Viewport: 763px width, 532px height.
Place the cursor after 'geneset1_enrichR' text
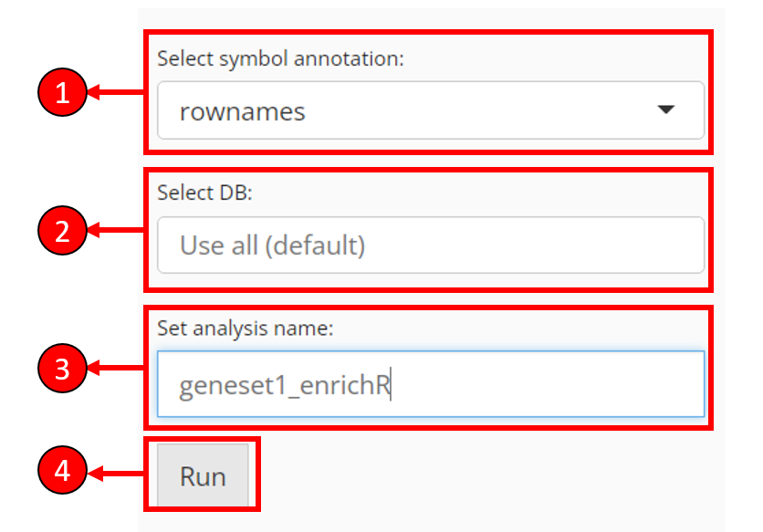pos(392,385)
